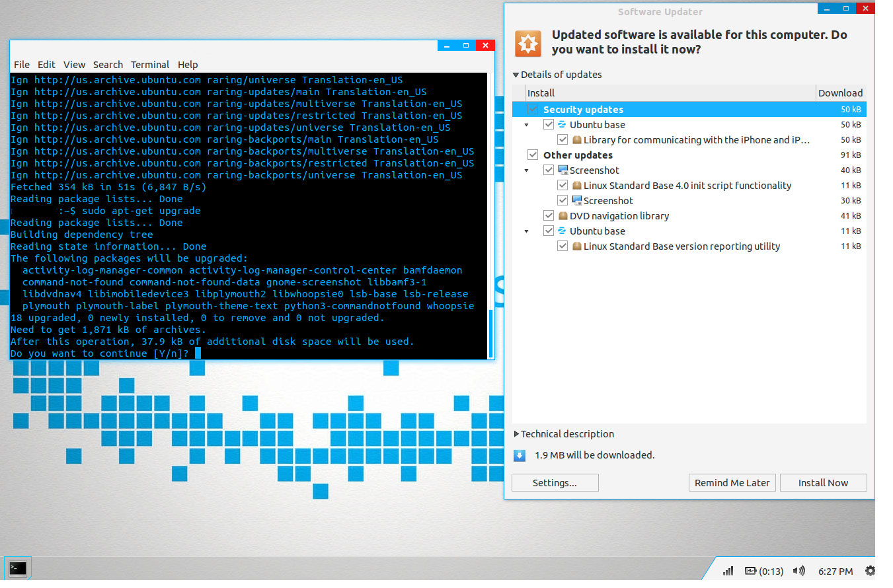Collapse the Screenshot update group

[x=527, y=170]
